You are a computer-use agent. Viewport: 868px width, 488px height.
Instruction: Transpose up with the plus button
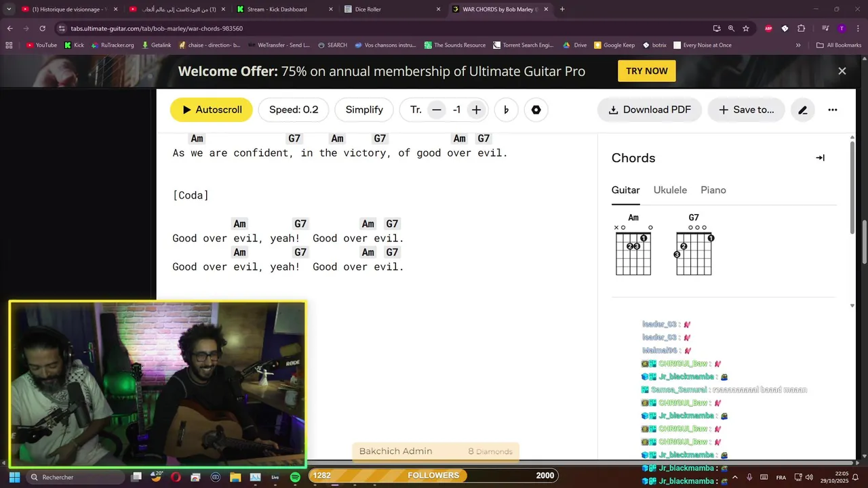click(x=476, y=110)
